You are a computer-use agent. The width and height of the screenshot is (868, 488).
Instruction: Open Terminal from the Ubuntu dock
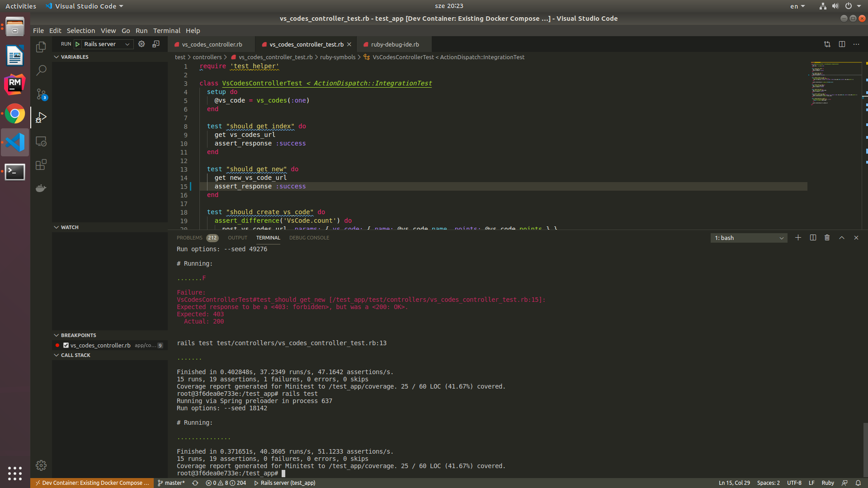[15, 172]
